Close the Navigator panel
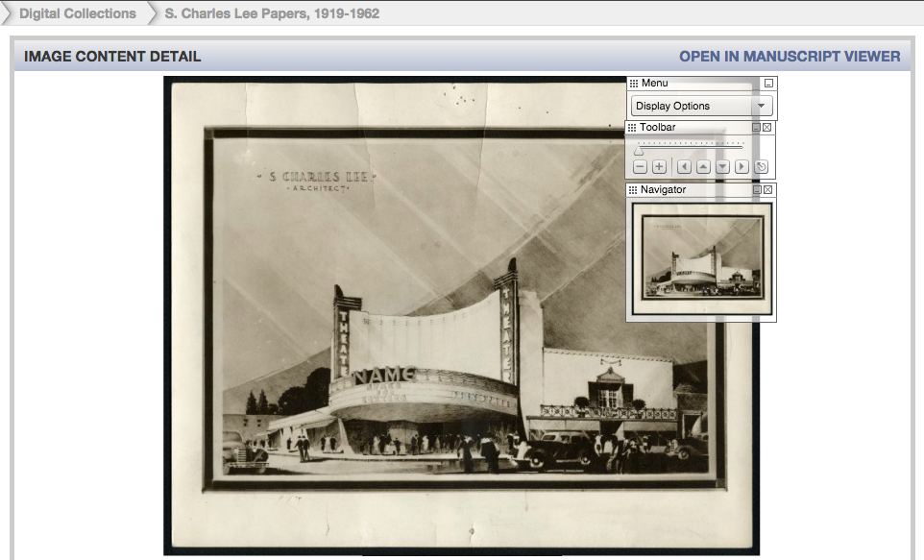 [767, 190]
